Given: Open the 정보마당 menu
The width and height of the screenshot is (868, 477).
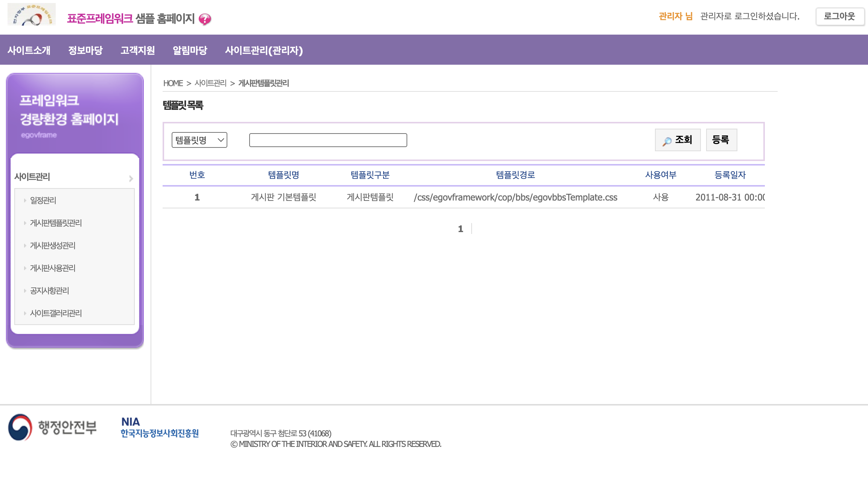Looking at the screenshot, I should (85, 50).
